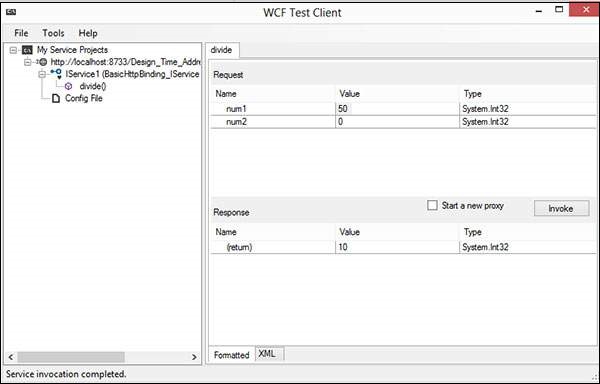The image size is (600, 384).
Task: Select Config File in the tree
Action: 84,99
